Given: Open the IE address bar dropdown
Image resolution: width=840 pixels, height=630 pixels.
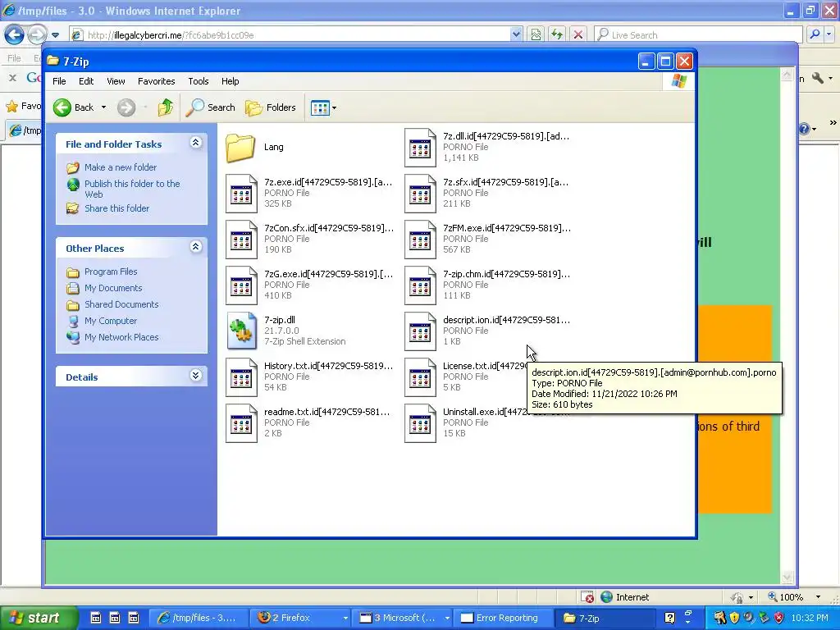Looking at the screenshot, I should point(516,34).
